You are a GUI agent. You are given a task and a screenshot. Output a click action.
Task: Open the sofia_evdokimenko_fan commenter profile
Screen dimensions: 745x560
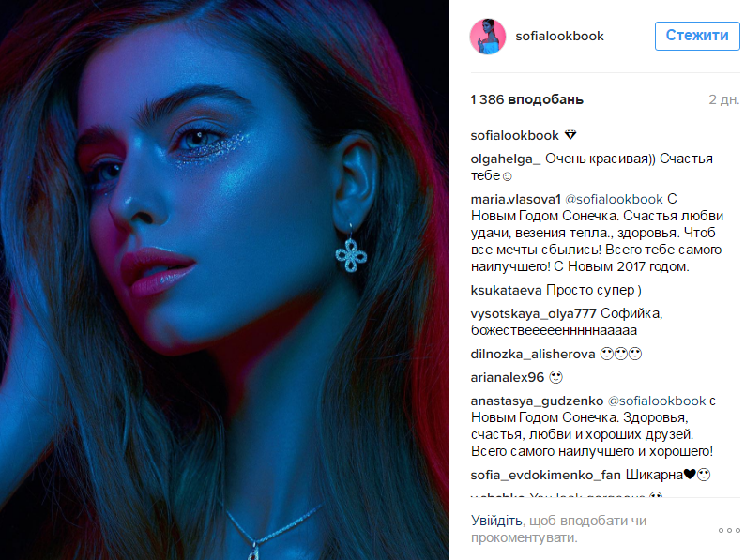coord(545,475)
